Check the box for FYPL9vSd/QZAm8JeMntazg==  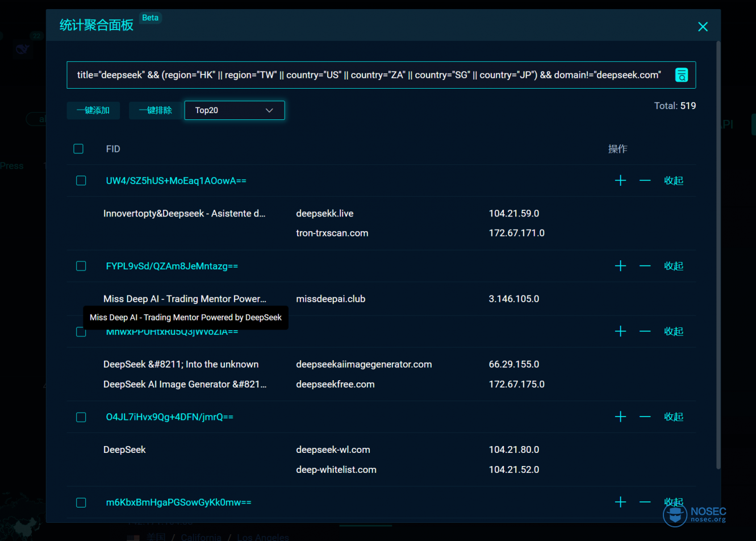pyautogui.click(x=81, y=266)
